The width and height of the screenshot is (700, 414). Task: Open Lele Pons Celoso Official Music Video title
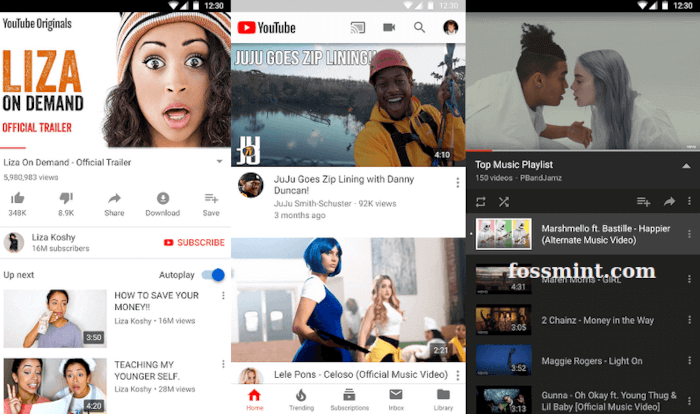coord(361,375)
